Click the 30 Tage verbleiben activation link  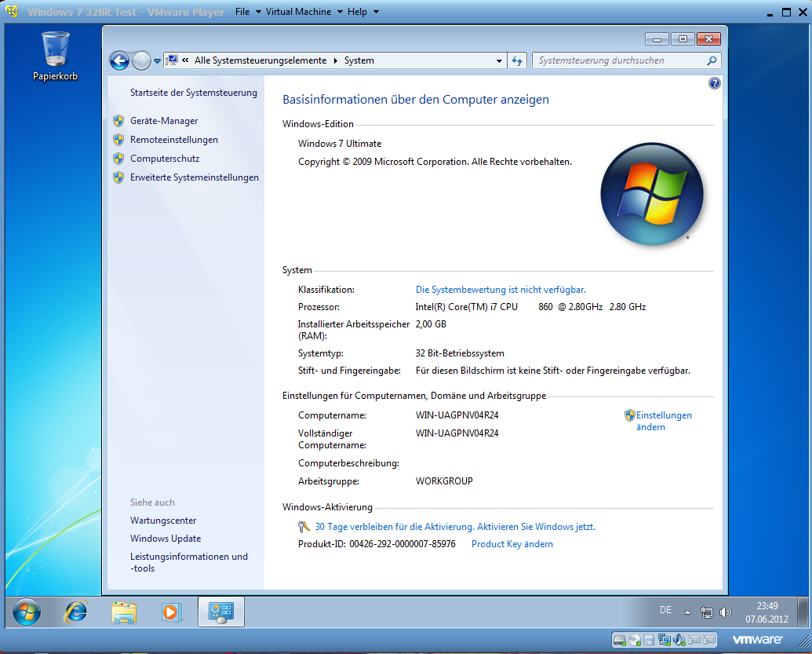click(455, 527)
